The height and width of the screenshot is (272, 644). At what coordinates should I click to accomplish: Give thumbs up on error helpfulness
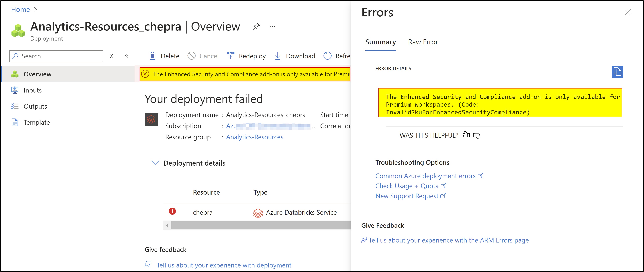(x=466, y=135)
